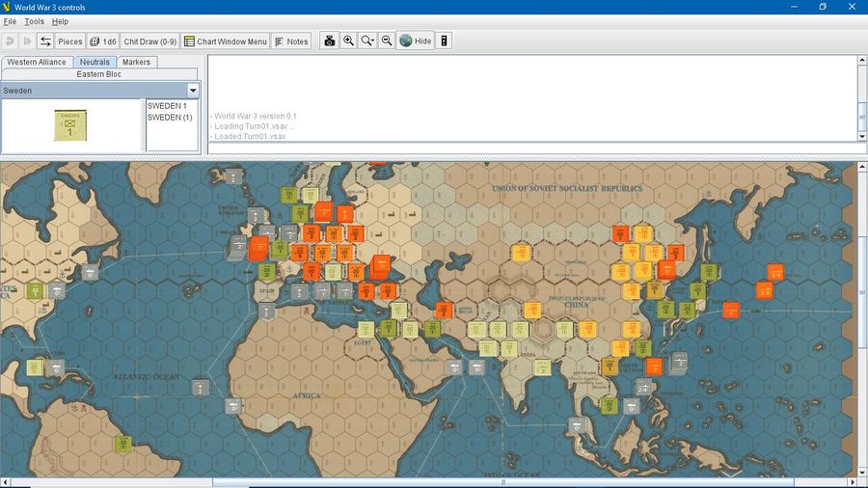This screenshot has height=488, width=868.
Task: Select the lone gray counter in southern Indian Ocean
Action: click(x=577, y=425)
